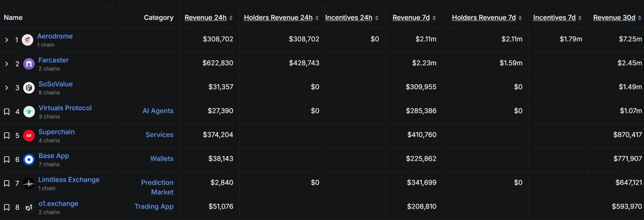Click the Aerodrome protocol logo
Screen dimensions: 644x220
(28, 40)
